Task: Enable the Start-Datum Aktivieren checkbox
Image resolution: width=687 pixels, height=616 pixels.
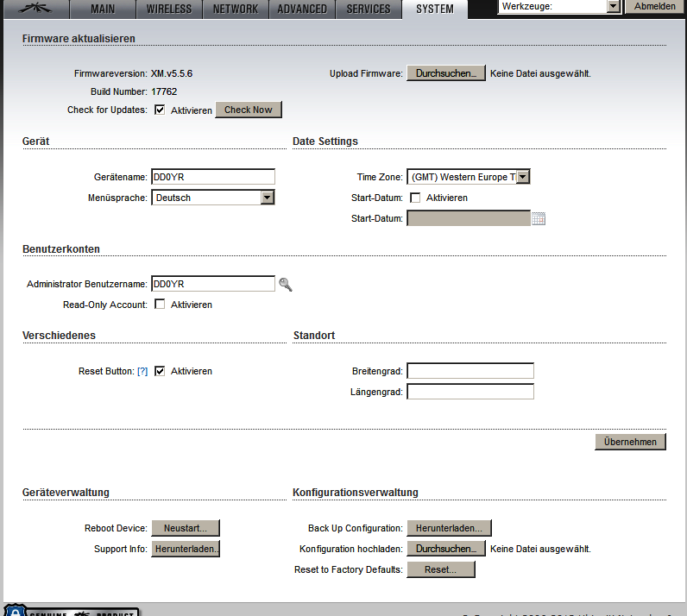Action: click(415, 198)
